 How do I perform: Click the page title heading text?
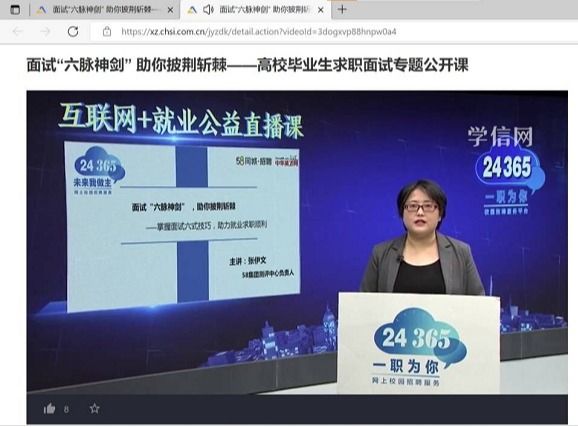point(247,65)
